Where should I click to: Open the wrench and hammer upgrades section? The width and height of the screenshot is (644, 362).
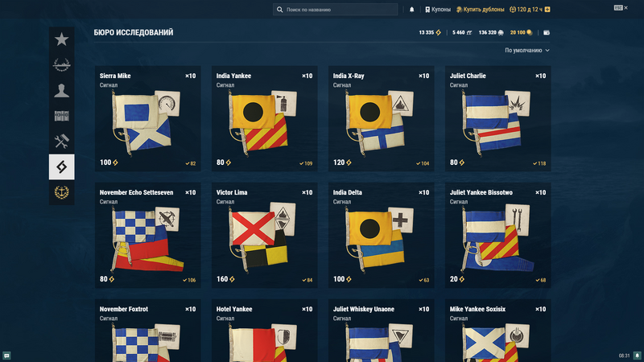[62, 142]
